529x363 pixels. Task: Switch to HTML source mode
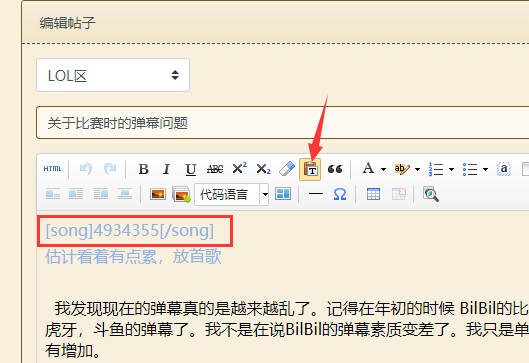[x=52, y=169]
